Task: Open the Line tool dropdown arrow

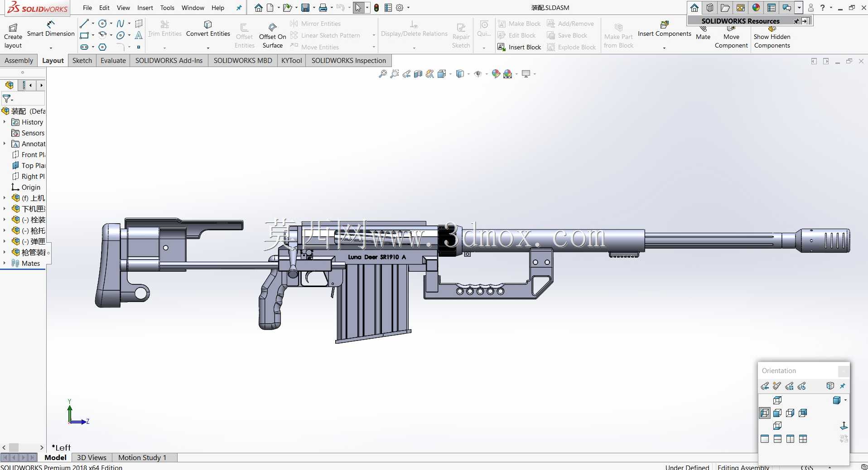Action: [x=93, y=24]
